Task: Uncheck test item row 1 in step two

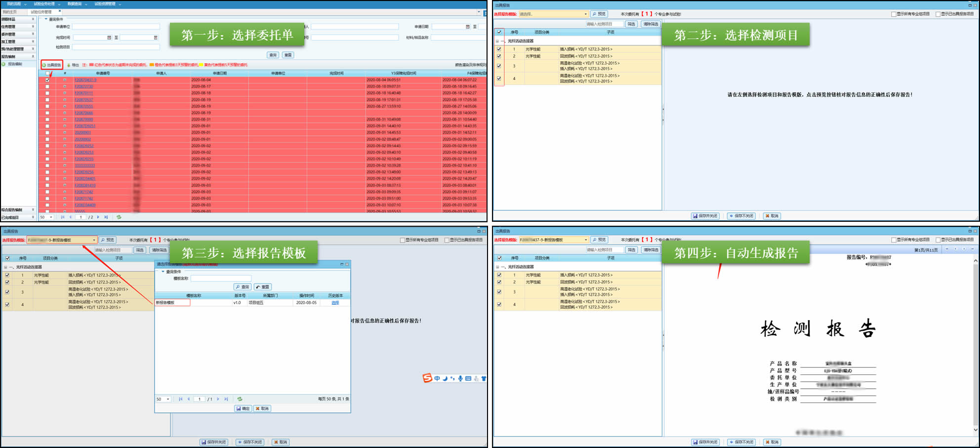Action: pos(499,49)
